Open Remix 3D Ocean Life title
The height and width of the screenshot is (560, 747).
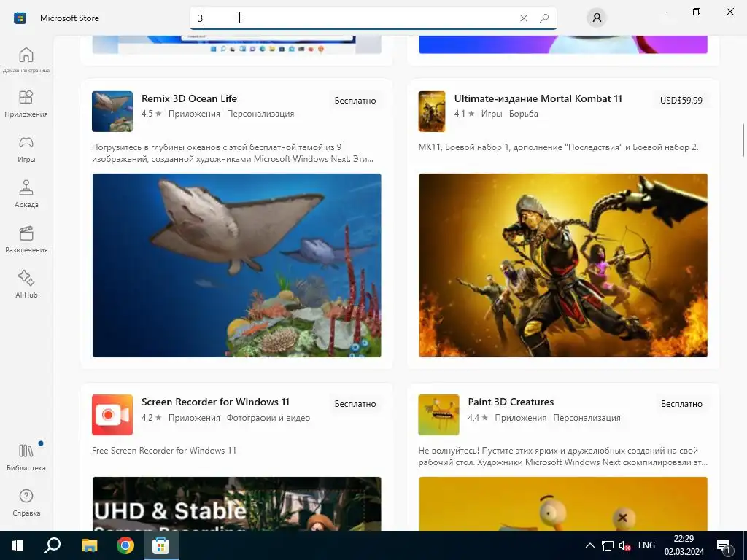[189, 98]
